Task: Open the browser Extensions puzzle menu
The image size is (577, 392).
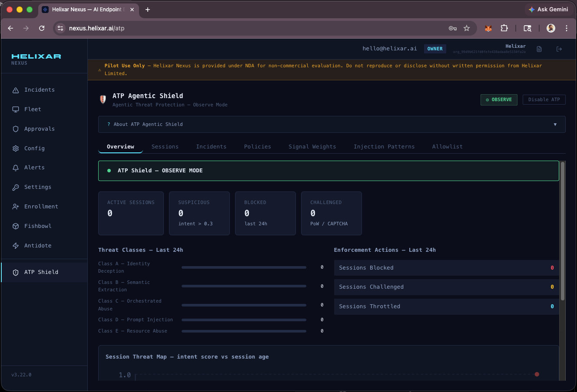Action: coord(504,28)
